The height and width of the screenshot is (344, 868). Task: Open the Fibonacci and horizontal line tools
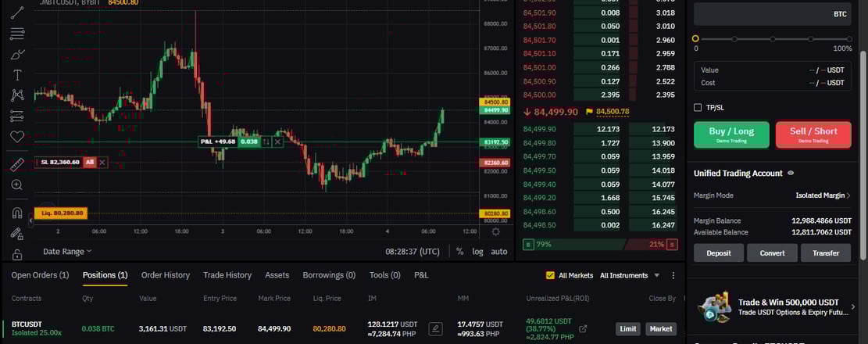click(17, 34)
